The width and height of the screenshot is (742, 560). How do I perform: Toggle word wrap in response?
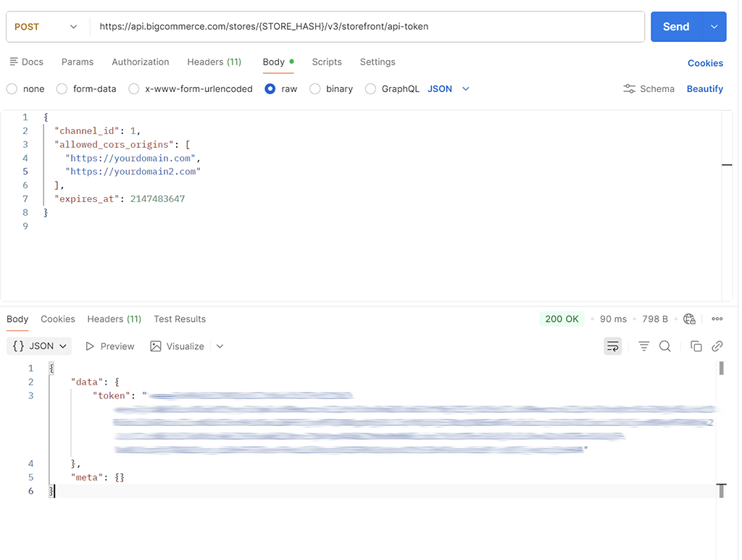tap(613, 346)
